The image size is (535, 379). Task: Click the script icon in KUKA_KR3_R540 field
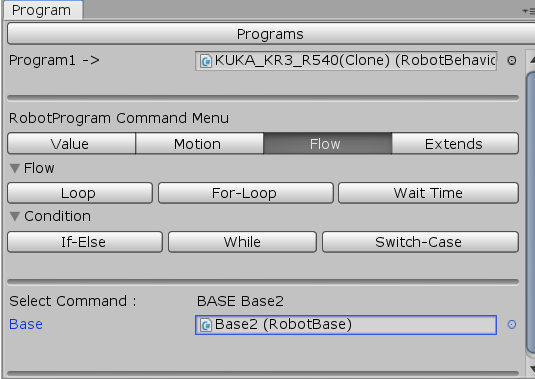pyautogui.click(x=205, y=61)
